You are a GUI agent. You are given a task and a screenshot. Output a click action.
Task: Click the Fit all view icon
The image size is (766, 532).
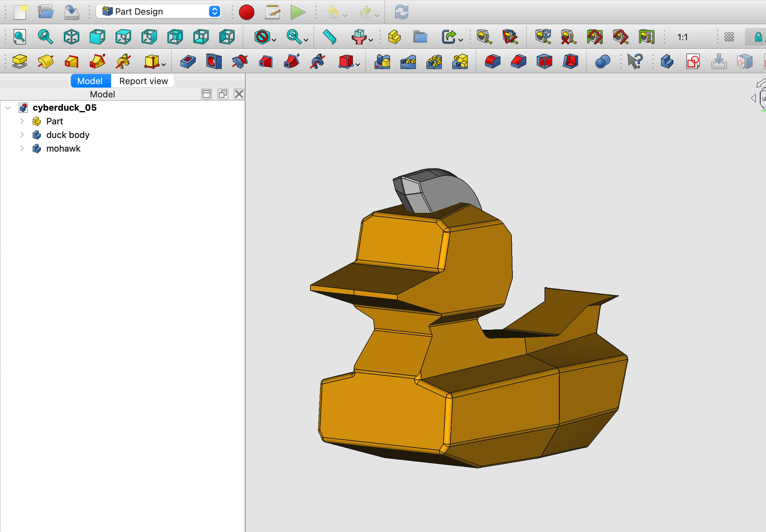[19, 37]
